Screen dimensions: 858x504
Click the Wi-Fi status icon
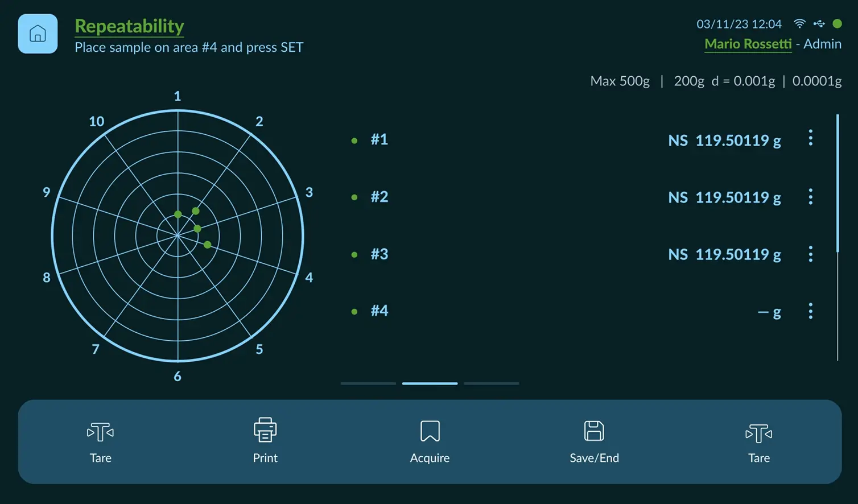point(799,24)
